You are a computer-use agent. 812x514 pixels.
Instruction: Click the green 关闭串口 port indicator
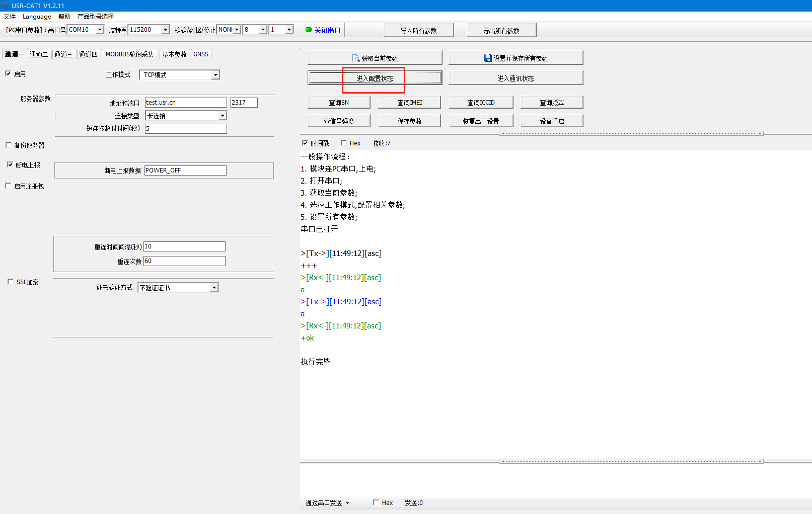pyautogui.click(x=309, y=30)
